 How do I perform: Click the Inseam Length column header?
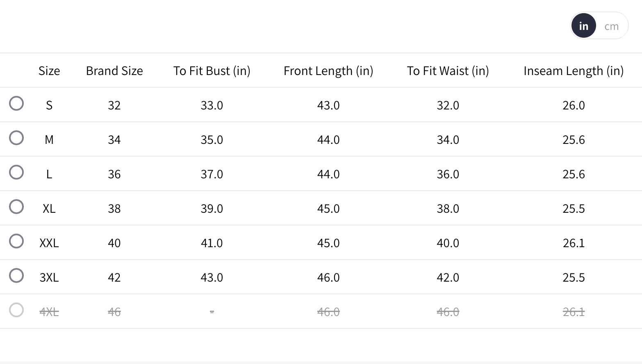pos(574,71)
